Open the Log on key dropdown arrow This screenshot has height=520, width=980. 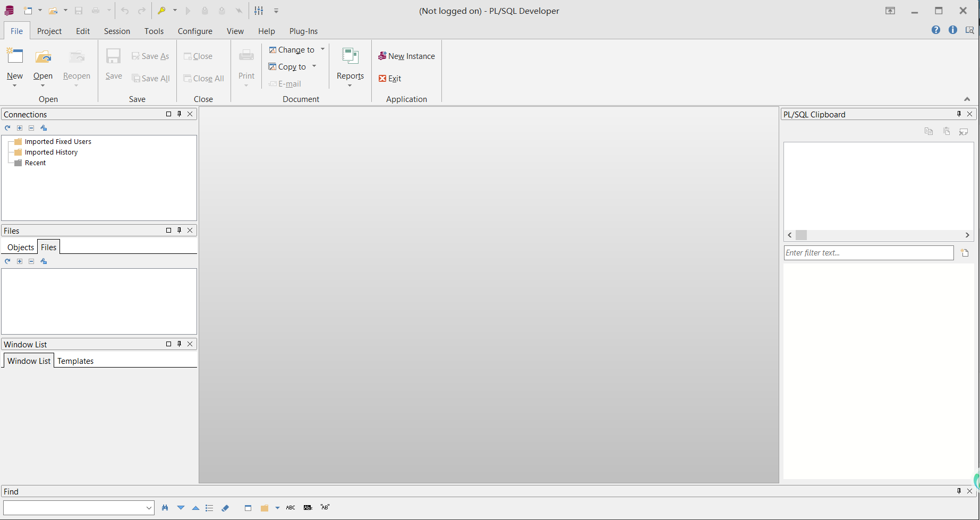coord(175,11)
